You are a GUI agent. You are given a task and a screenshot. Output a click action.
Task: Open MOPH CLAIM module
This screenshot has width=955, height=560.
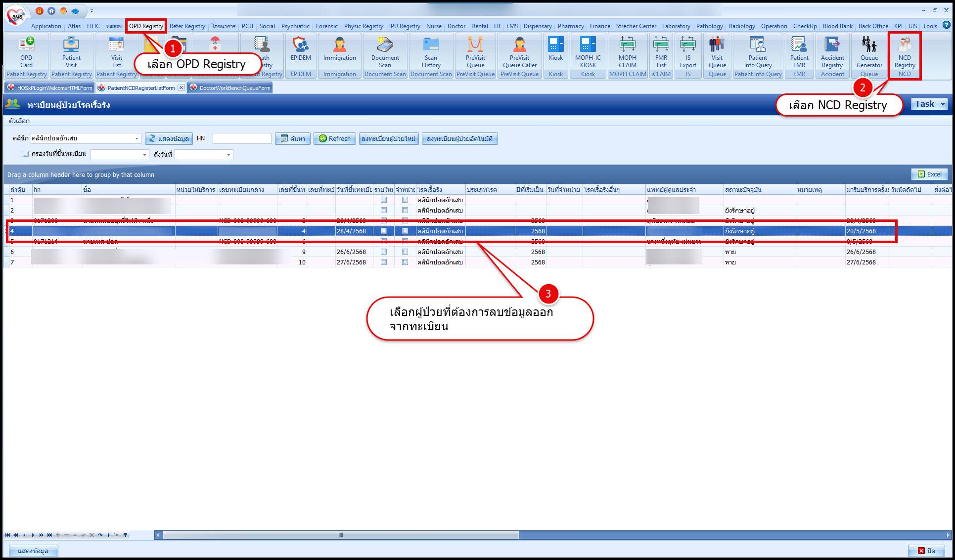tap(627, 53)
